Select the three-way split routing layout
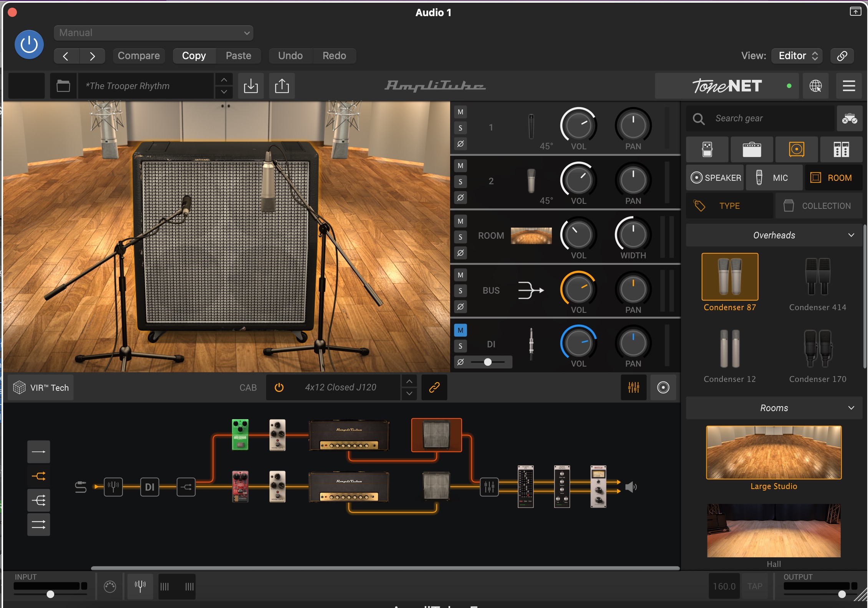Image resolution: width=868 pixels, height=608 pixels. pyautogui.click(x=38, y=501)
